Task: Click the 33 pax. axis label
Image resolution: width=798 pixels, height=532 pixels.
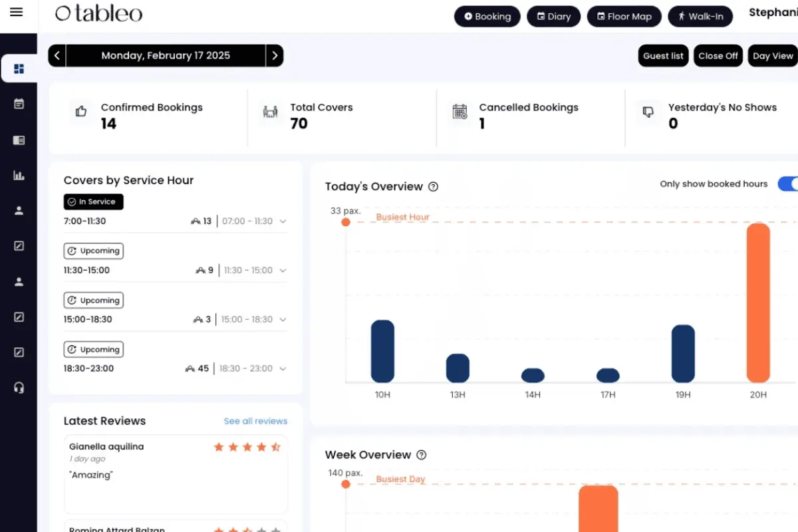Action: point(345,211)
